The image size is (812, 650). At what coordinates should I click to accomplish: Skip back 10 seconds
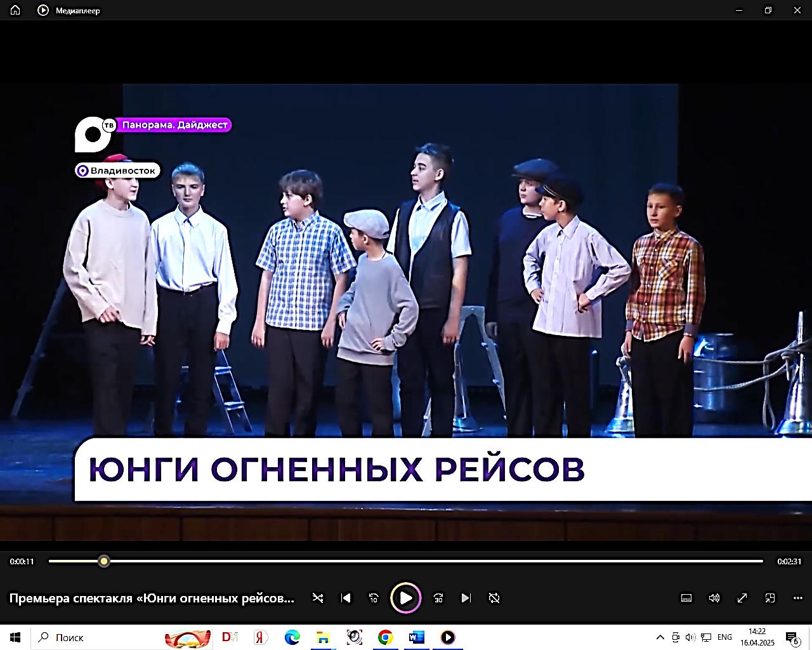374,598
